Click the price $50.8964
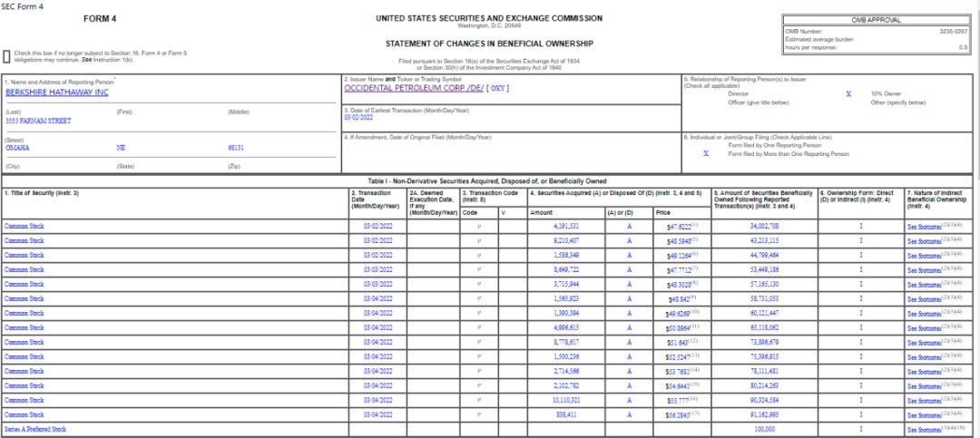Screen dimensions: 980x438 [679, 328]
